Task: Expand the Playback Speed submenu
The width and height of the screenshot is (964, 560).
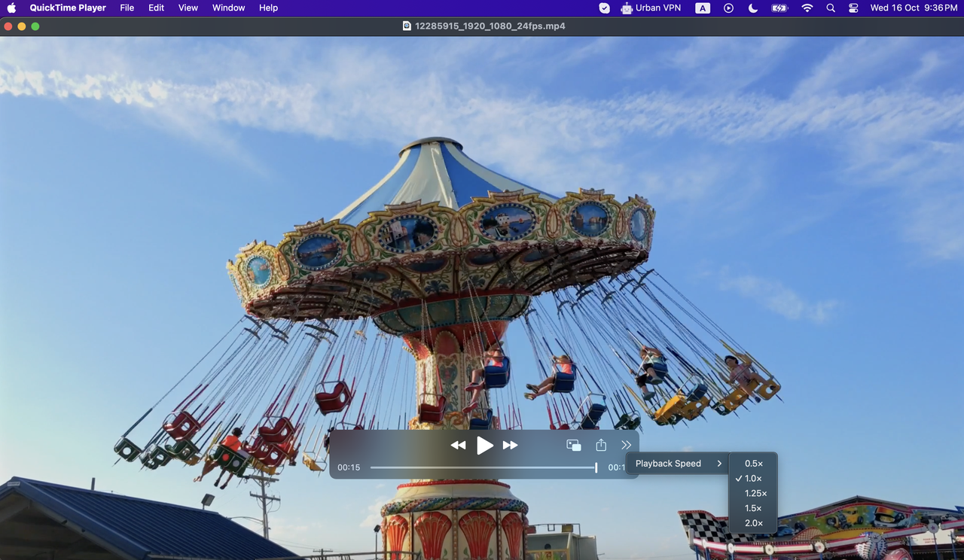Action: pyautogui.click(x=676, y=463)
